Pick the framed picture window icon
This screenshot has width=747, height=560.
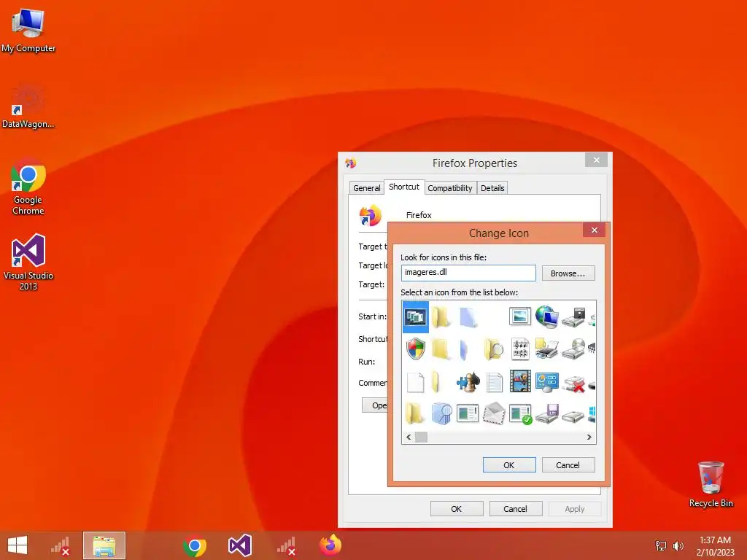(x=519, y=316)
